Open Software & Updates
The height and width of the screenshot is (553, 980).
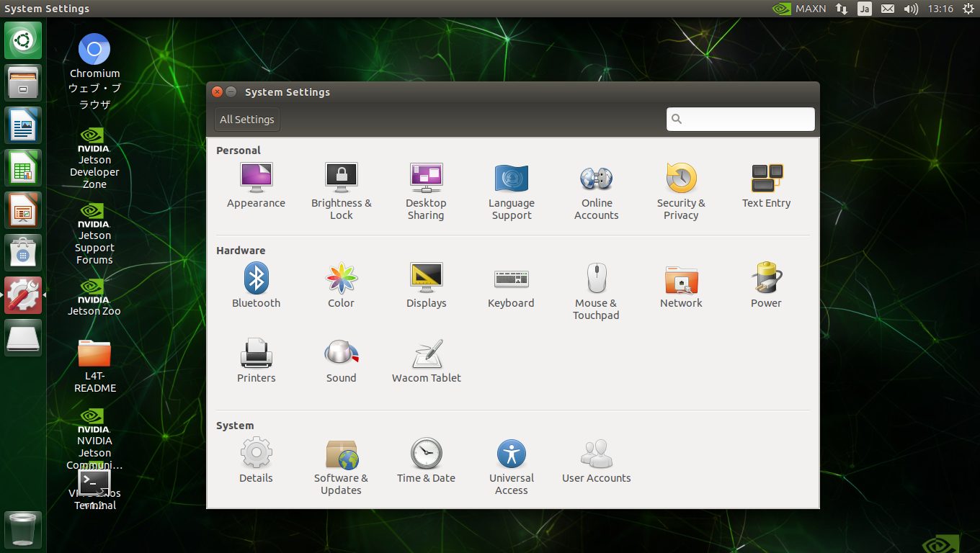coord(341,466)
